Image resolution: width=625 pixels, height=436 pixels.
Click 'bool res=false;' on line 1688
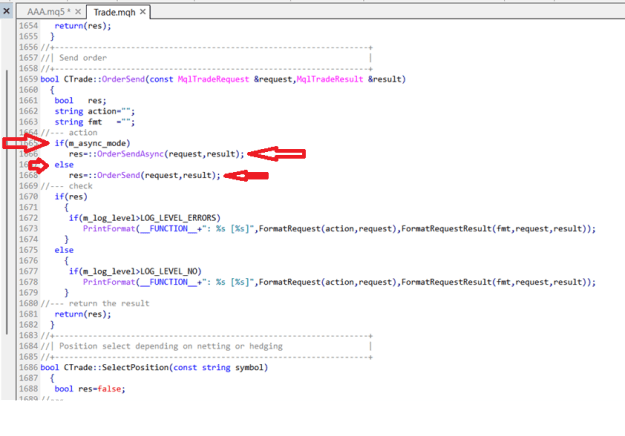[90, 389]
